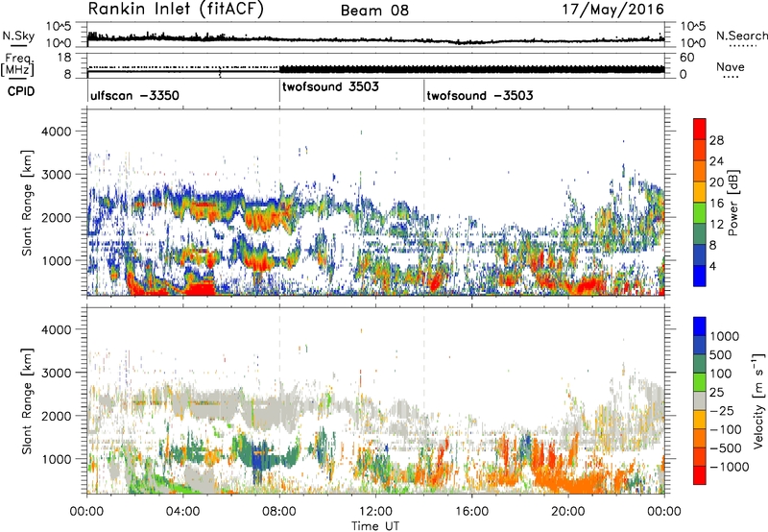
Task: Click the 'ulfscan -3350' CPID label
Action: [134, 95]
